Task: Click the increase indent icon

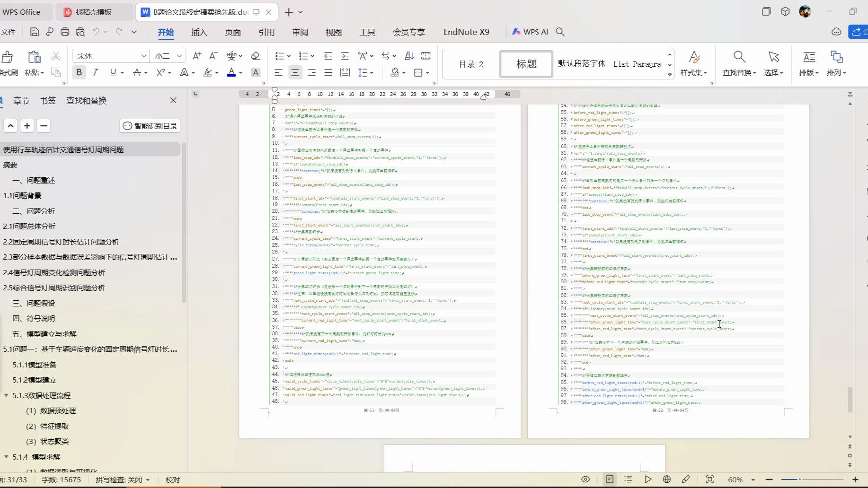Action: click(x=345, y=56)
